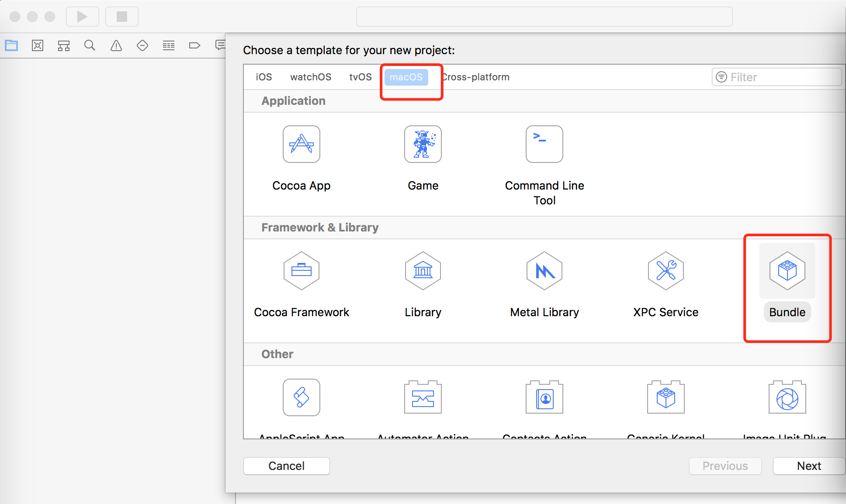Switch to the watchOS tab
846x504 pixels.
coord(311,77)
